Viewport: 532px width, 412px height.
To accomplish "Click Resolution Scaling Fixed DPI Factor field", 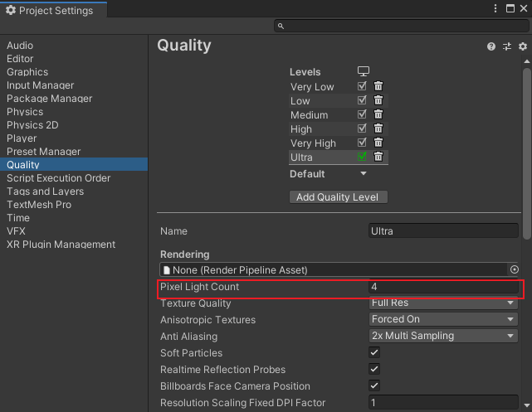I will coord(443,403).
